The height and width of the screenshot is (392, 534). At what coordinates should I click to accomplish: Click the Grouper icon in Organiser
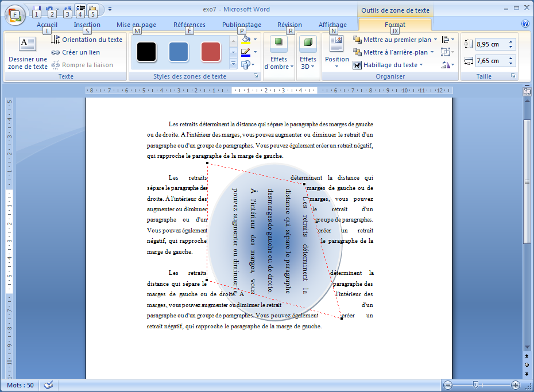[x=448, y=52]
